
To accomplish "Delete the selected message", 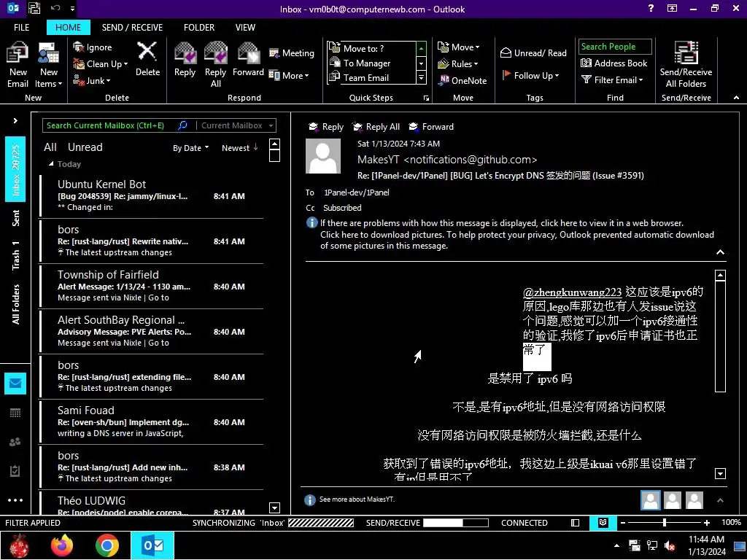I will pyautogui.click(x=147, y=59).
